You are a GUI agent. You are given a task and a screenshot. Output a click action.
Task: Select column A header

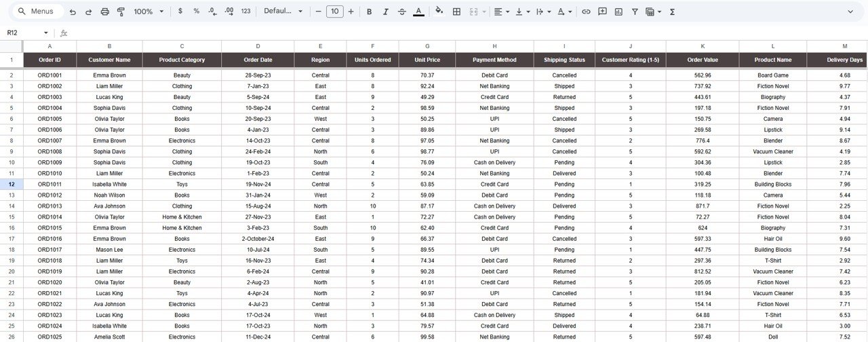click(50, 46)
